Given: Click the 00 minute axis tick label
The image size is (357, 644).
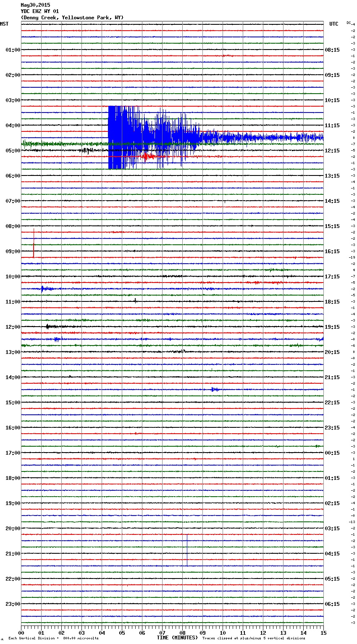Looking at the screenshot, I should pos(21,633).
